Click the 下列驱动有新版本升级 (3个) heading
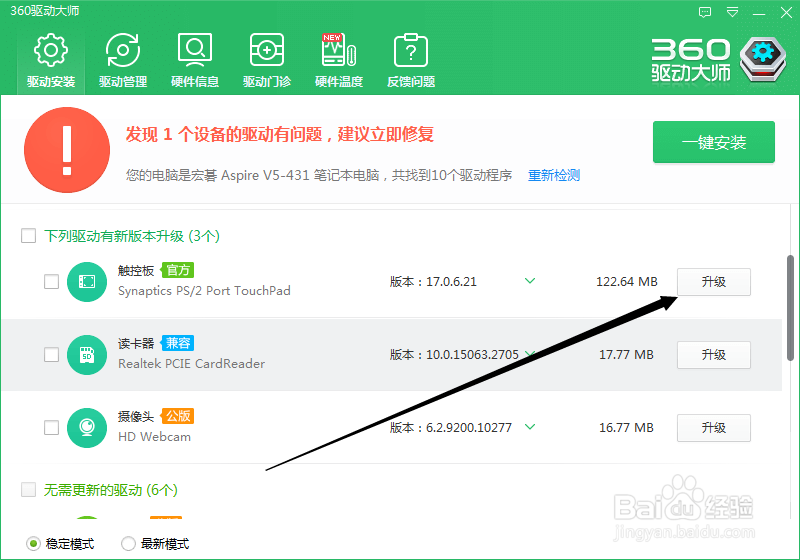This screenshot has width=800, height=560. 132,236
